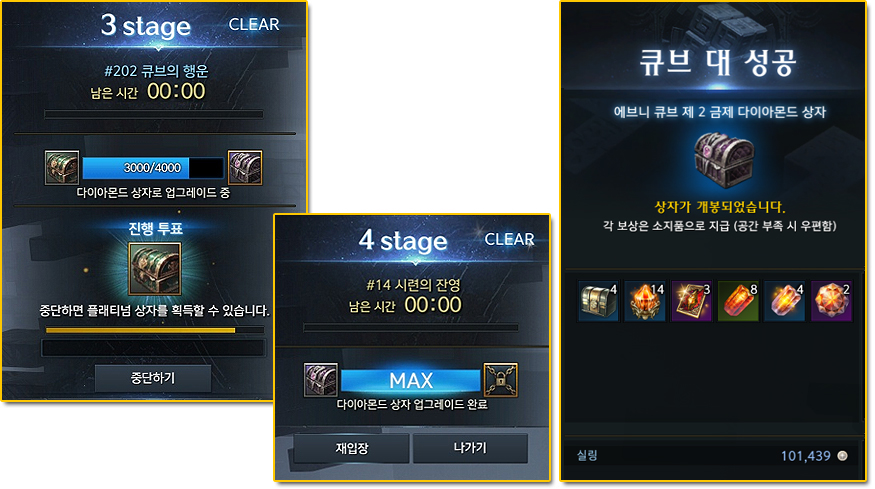Click the diamond chest icon right of 3000/4000 bar
This screenshot has height=489, width=875.
point(245,167)
